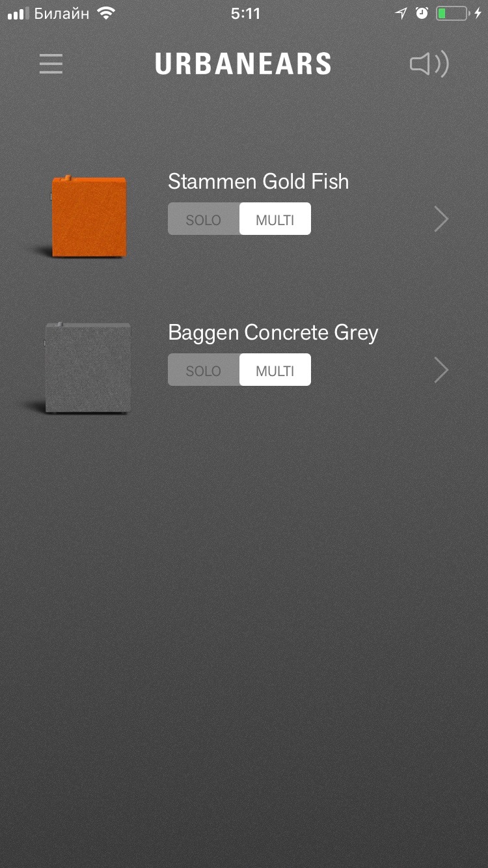Tap the 5:11 clock in status bar
Screen dimensions: 488x868
[245, 13]
